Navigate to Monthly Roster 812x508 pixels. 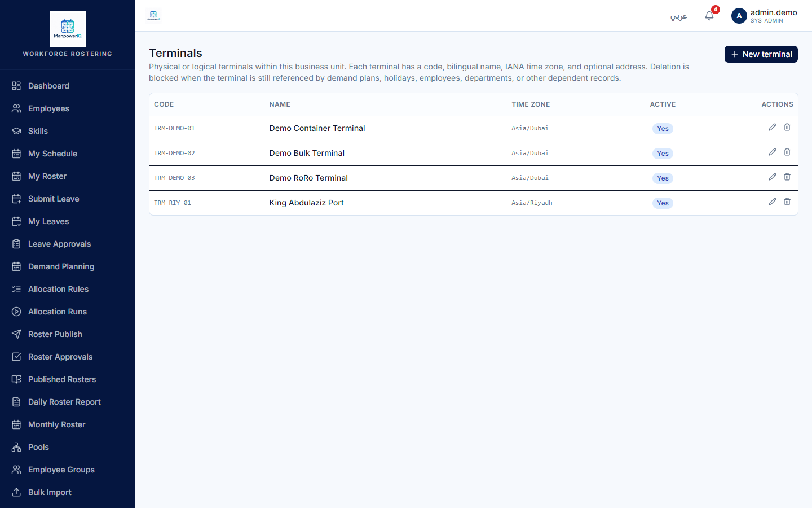pyautogui.click(x=68, y=424)
